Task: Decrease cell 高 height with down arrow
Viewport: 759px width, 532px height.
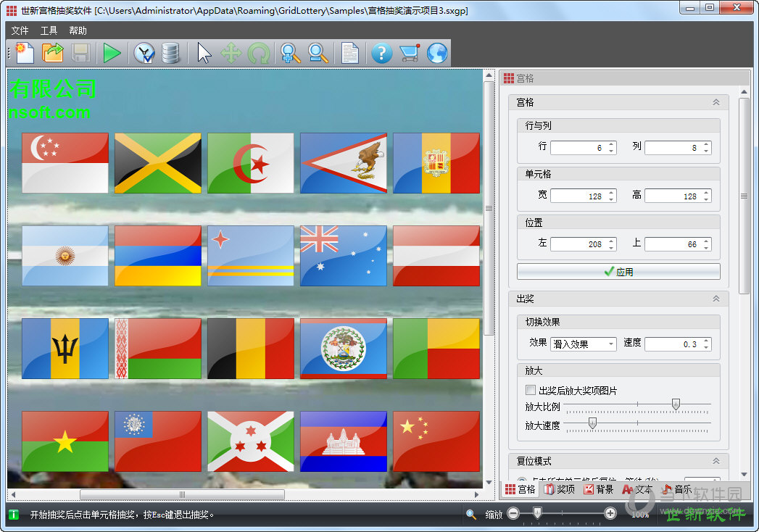Action: click(x=706, y=199)
